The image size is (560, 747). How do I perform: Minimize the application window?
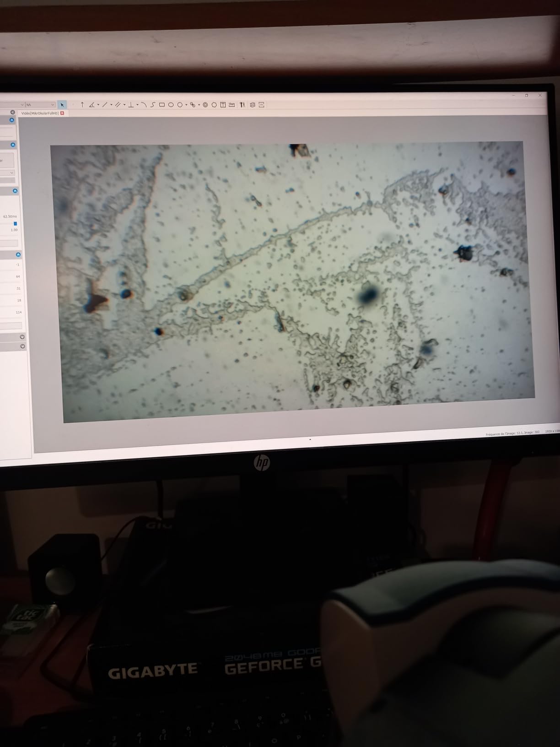pos(513,95)
